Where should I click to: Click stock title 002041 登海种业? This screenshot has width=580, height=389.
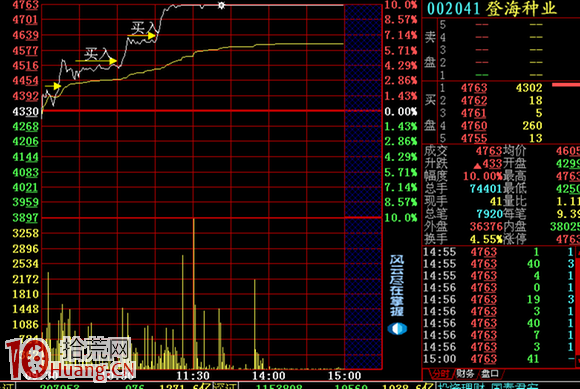coord(492,9)
